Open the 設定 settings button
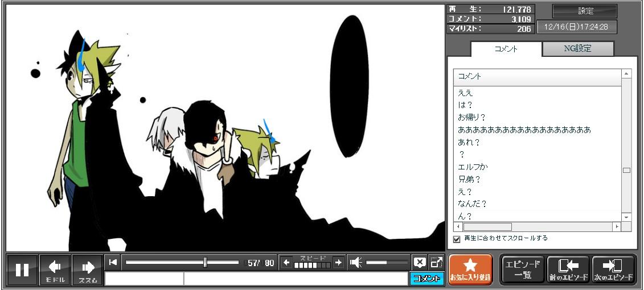The image size is (644, 290). point(585,11)
